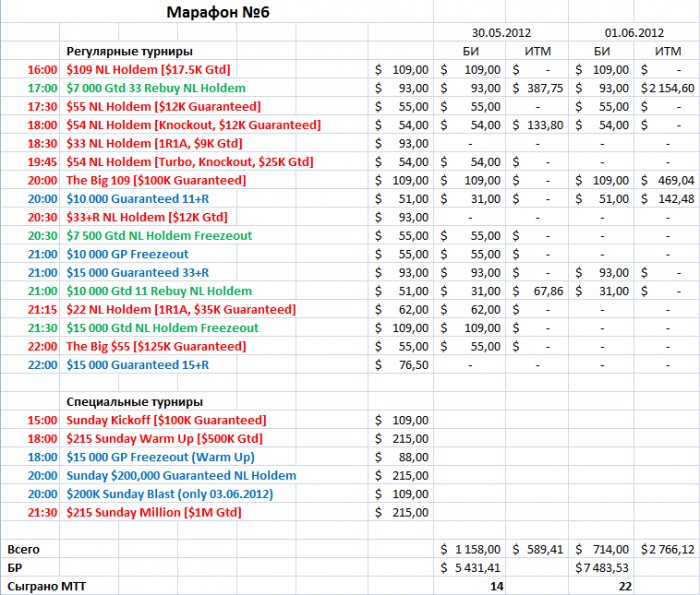Image resolution: width=700 pixels, height=595 pixels.
Task: Select "$215 Sunday Warm Up [$500K Gtd]"
Action: point(164,439)
